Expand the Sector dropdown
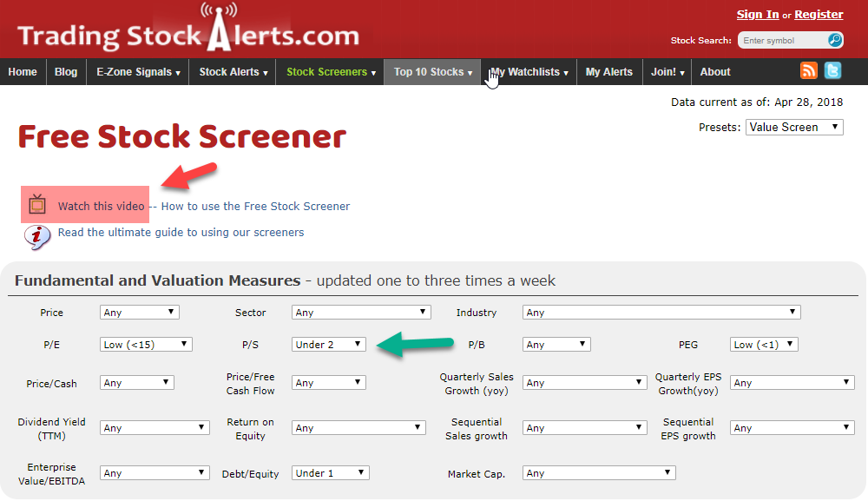Screen dimensions: 868x501 click(361, 313)
